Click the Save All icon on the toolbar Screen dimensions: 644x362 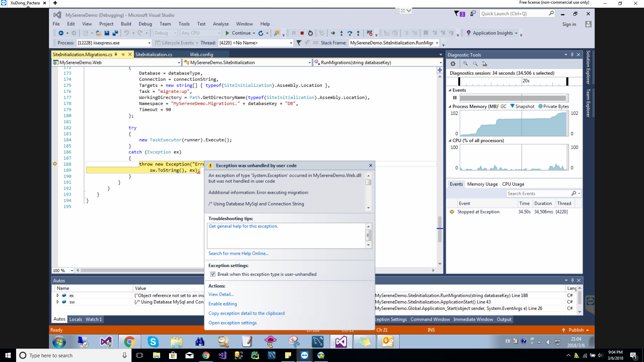[x=115, y=33]
